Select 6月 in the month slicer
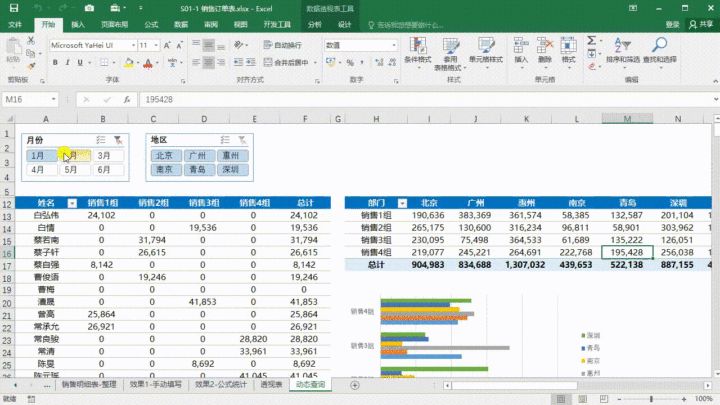The width and height of the screenshot is (720, 405). [108, 169]
